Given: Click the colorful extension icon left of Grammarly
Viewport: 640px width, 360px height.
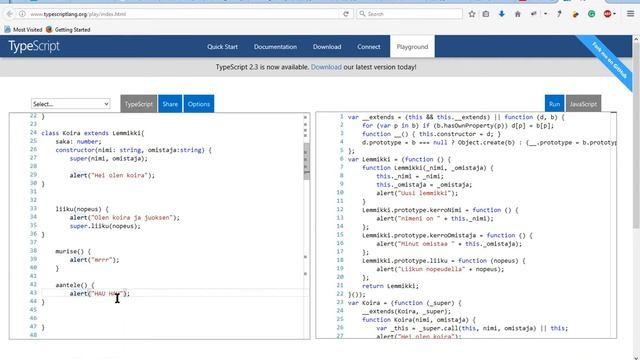Looking at the screenshot, I should [576, 14].
